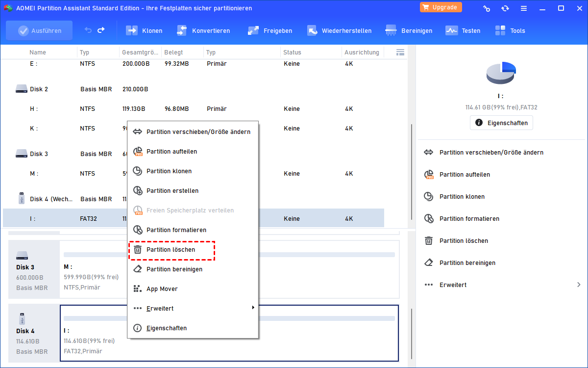Undo the last operation
Viewport: 588px width, 368px height.
pyautogui.click(x=88, y=30)
